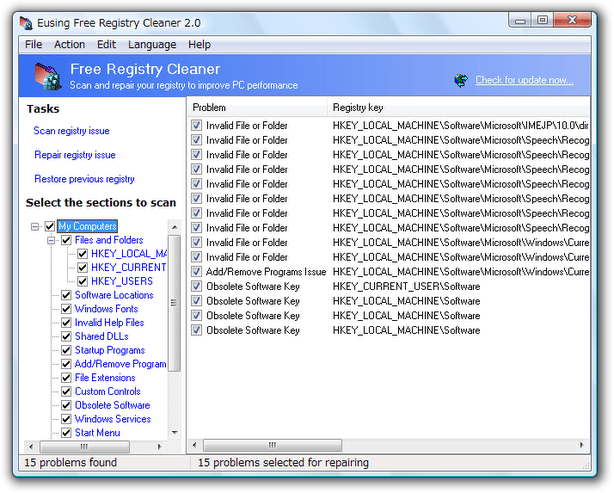Maximize the Eusing Registry Cleaner window
Image resolution: width=614 pixels, height=493 pixels.
click(542, 20)
